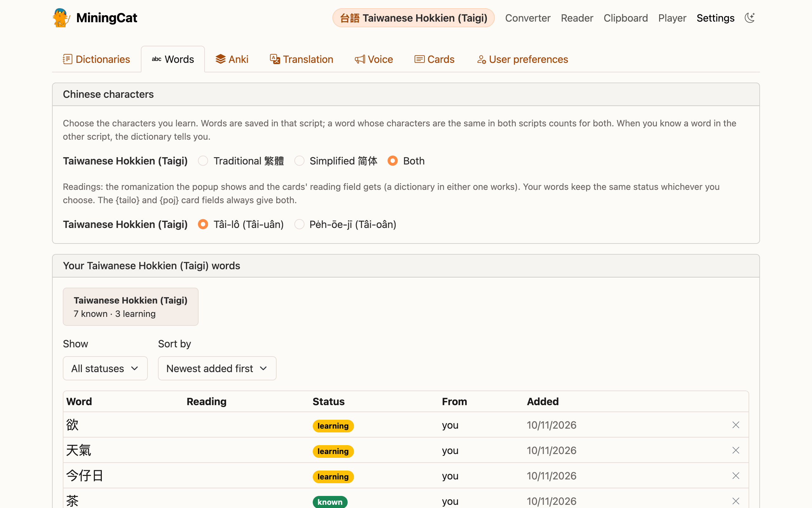This screenshot has height=508, width=812.
Task: Click the From column header
Action: tap(454, 402)
